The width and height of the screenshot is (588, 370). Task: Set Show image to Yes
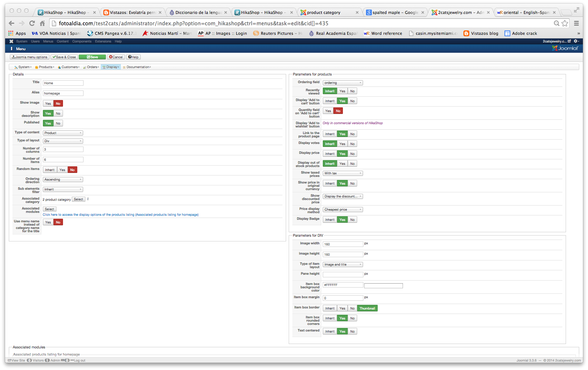point(48,104)
